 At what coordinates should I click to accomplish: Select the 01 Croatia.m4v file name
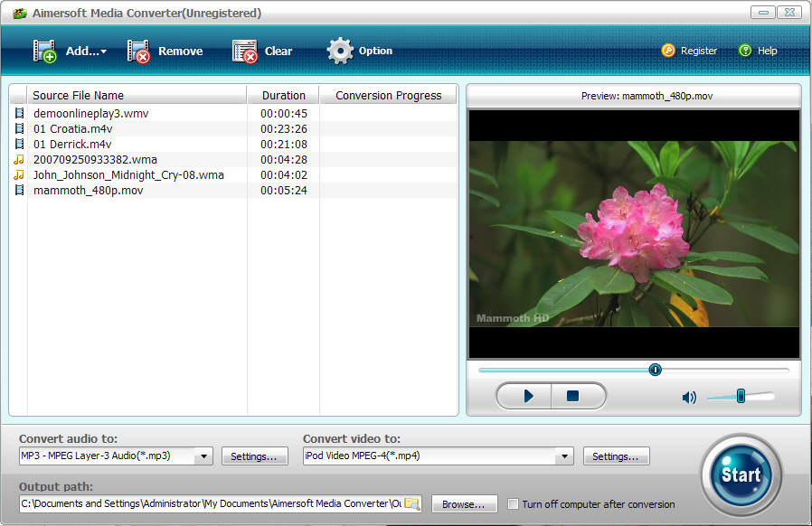[x=73, y=129]
